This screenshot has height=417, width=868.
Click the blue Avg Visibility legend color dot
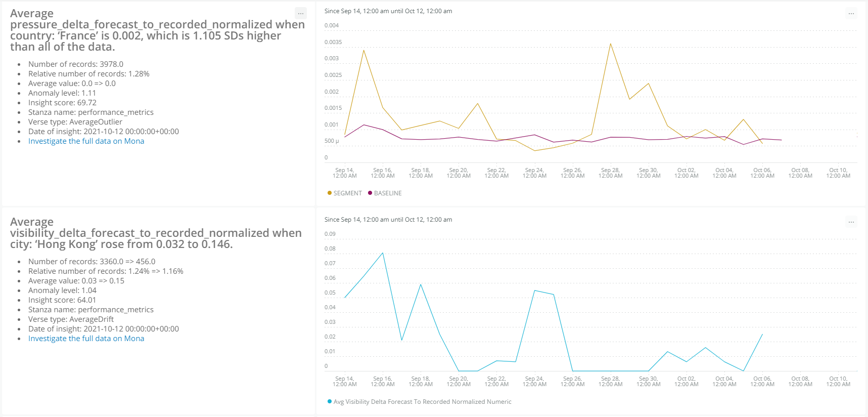pos(330,401)
